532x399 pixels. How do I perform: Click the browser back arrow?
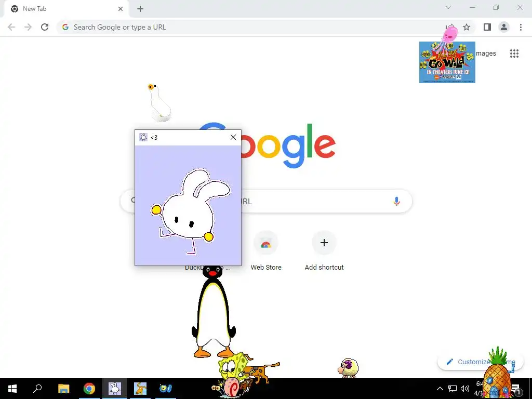(11, 27)
